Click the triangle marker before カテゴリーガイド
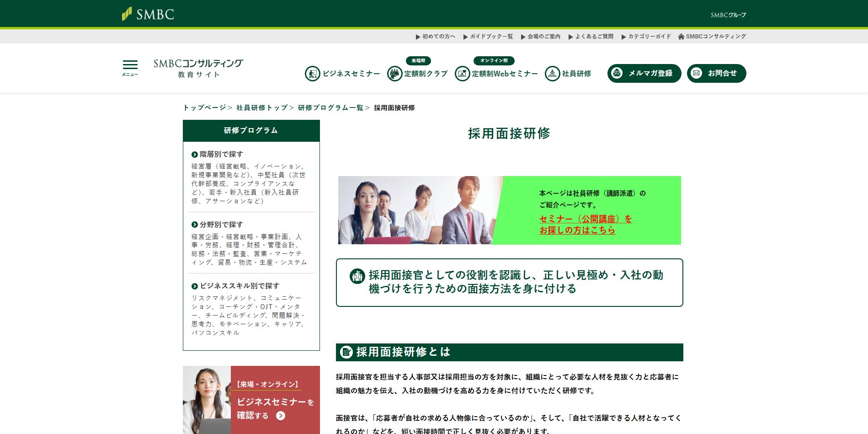Viewport: 868px width, 434px height. pyautogui.click(x=623, y=37)
